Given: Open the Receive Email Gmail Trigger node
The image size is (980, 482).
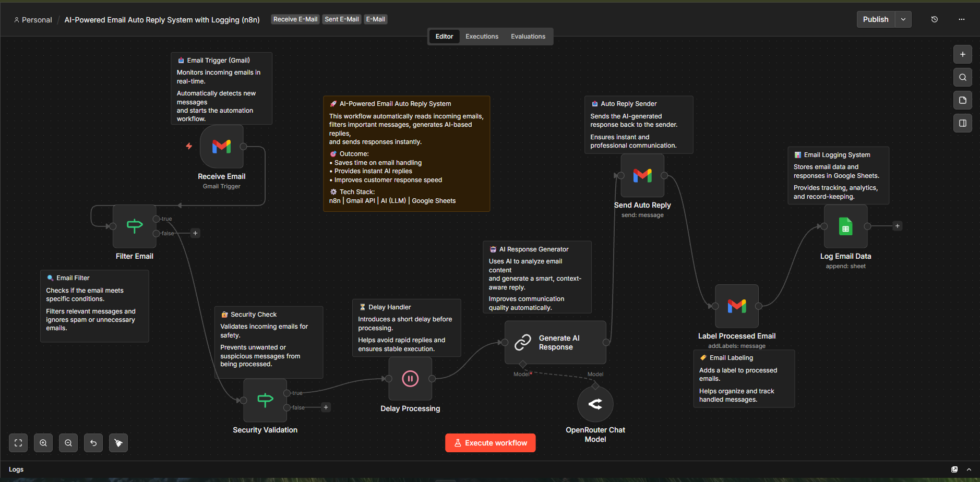Looking at the screenshot, I should (221, 147).
